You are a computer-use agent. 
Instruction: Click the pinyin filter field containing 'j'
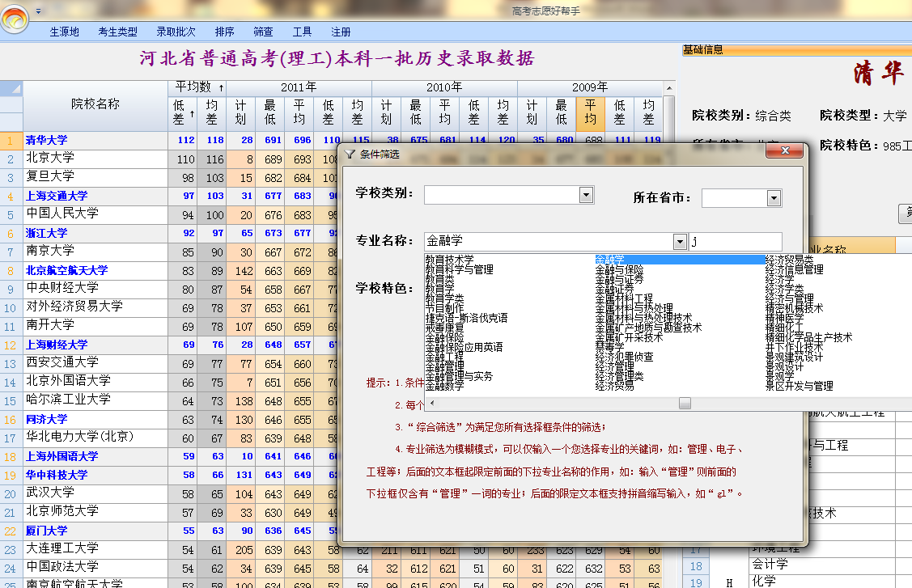(735, 241)
